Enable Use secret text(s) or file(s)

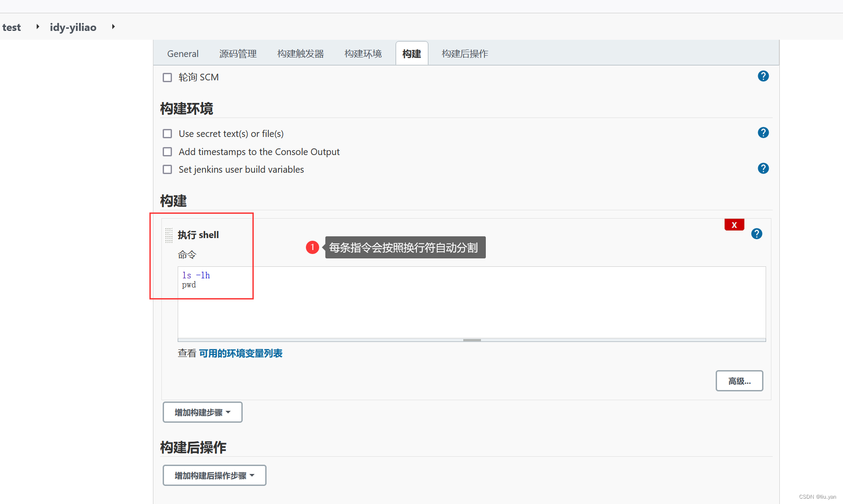click(167, 134)
